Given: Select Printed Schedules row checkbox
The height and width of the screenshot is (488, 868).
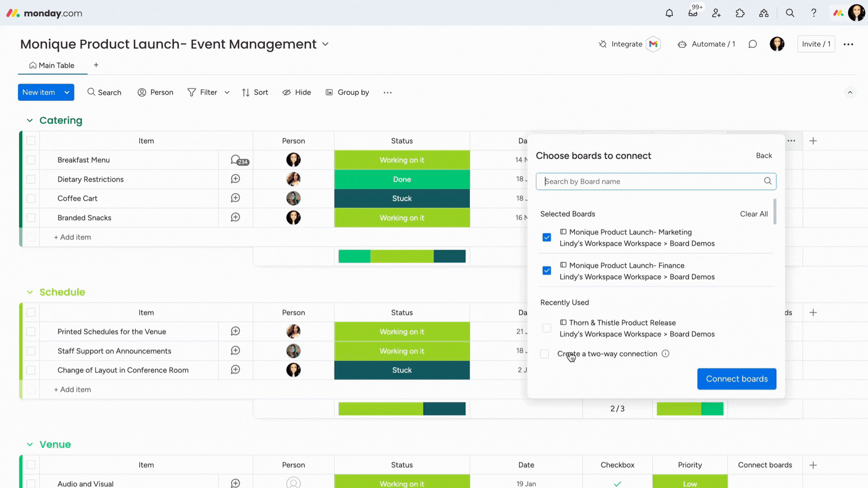Looking at the screenshot, I should 31,332.
